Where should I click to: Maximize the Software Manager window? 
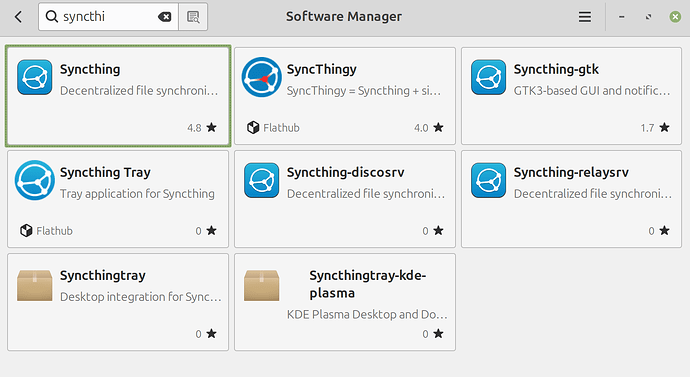tap(648, 17)
